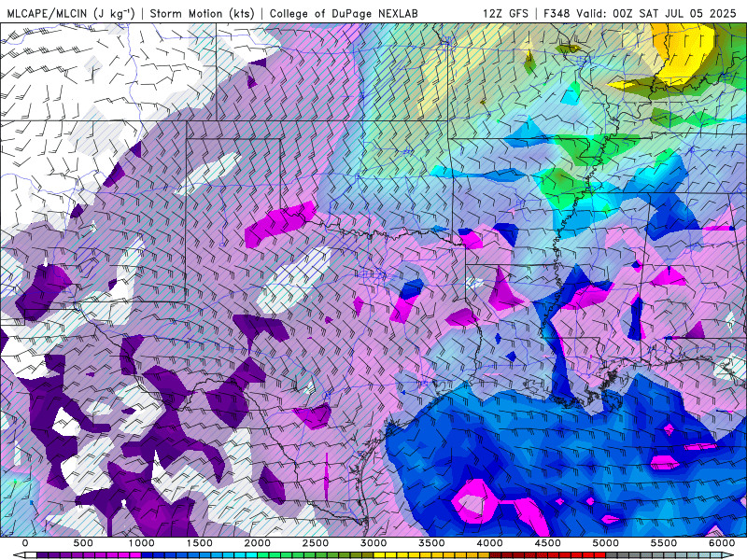Select the 12Z GFS model run label
Image resolution: width=747 pixels, height=560 pixels.
(x=505, y=13)
